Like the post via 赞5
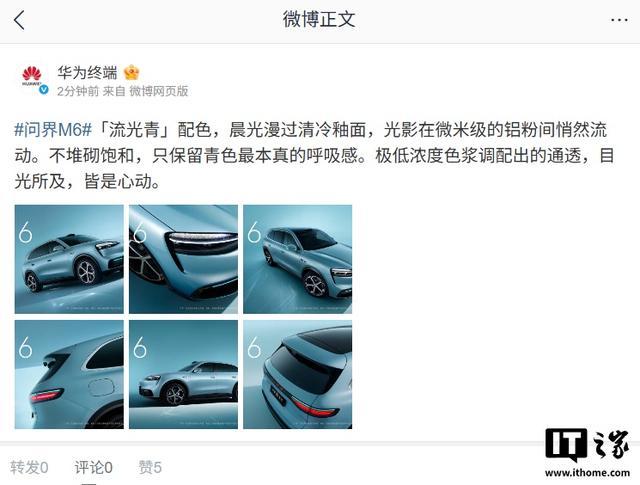Image resolution: width=640 pixels, height=485 pixels. (150, 467)
